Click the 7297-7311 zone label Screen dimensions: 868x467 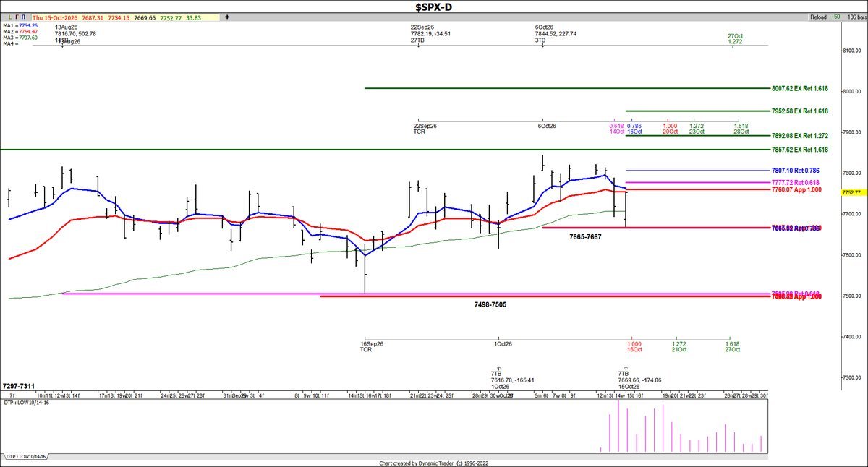click(18, 387)
